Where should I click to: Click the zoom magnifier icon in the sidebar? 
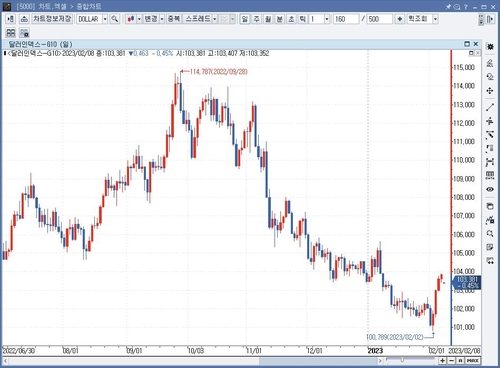tap(490, 234)
